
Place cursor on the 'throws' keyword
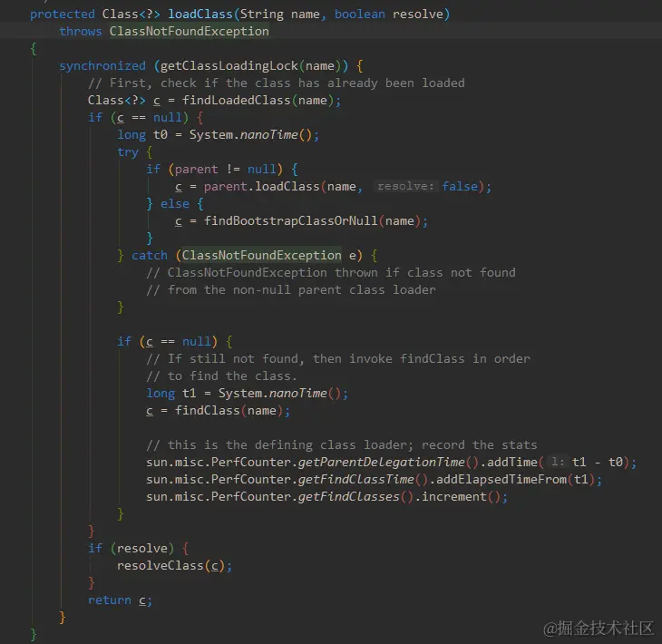[x=80, y=32]
